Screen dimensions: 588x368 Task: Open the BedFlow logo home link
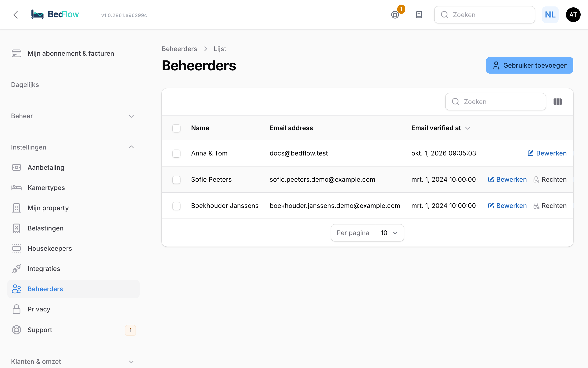pos(55,14)
